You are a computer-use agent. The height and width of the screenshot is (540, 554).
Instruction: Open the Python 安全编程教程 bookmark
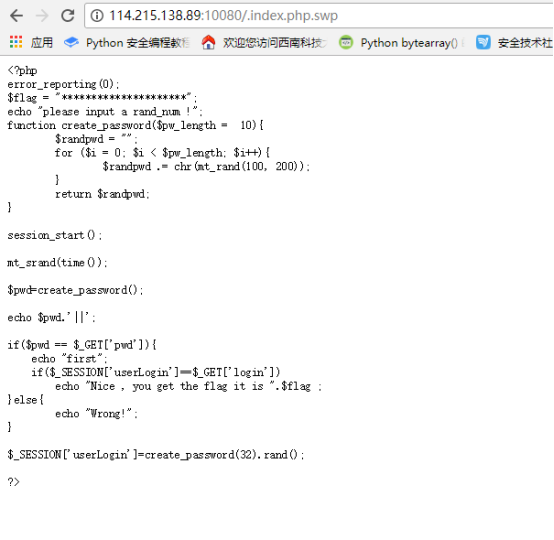(x=138, y=43)
